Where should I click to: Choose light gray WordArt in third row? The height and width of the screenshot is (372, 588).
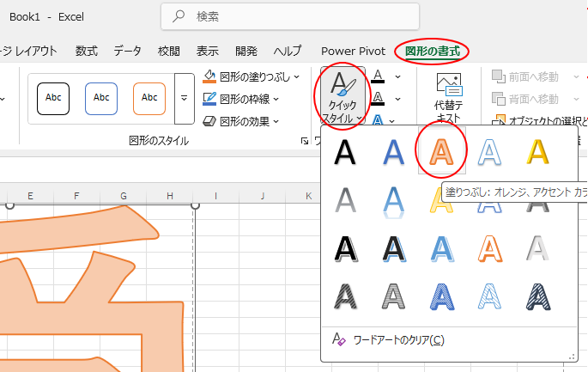click(x=538, y=248)
